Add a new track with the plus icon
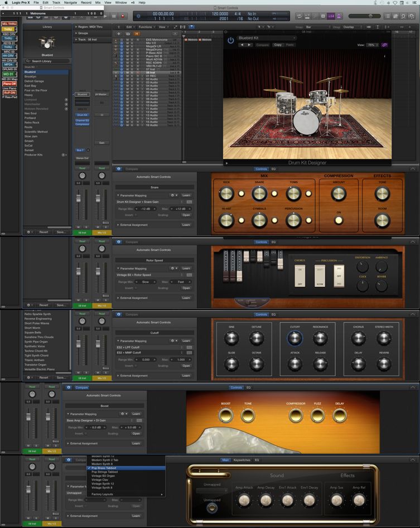The height and width of the screenshot is (528, 420). (x=119, y=33)
